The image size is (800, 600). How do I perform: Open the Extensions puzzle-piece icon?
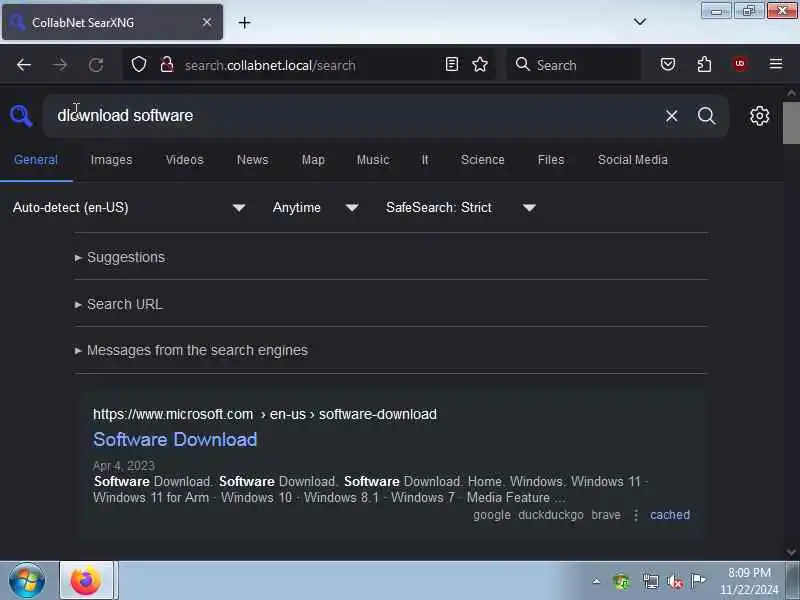click(x=704, y=64)
